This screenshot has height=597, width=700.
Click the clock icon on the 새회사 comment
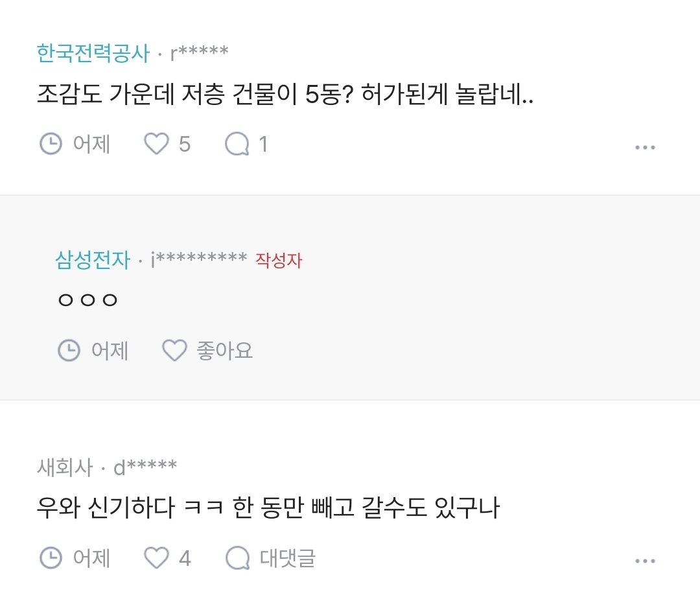[51, 557]
